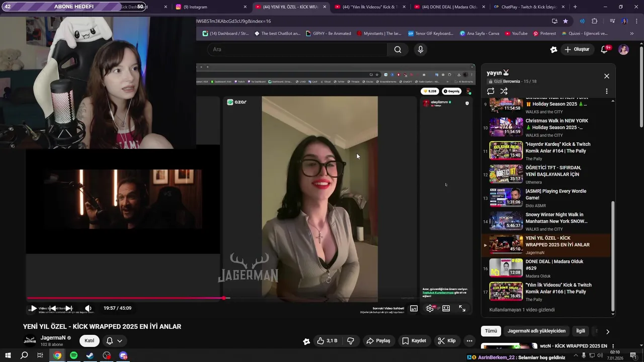The height and width of the screenshot is (362, 644).
Task: Click install app icon in address bar
Action: [x=554, y=21]
